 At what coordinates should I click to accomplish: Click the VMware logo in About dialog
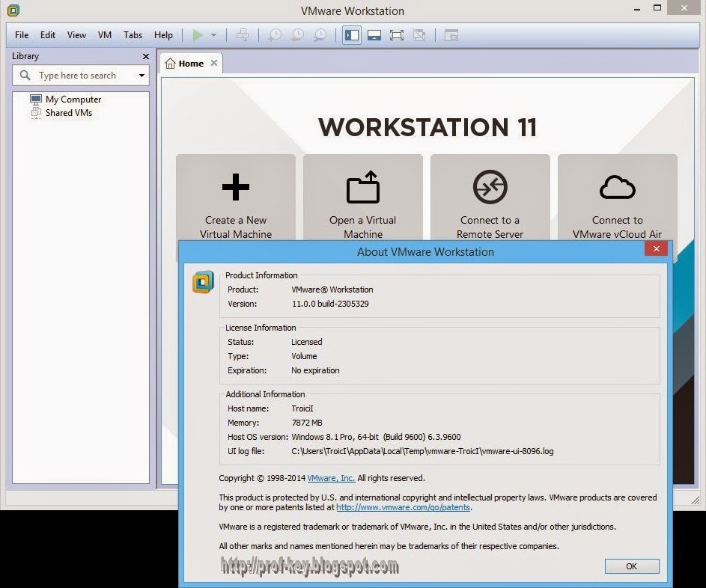(x=203, y=282)
